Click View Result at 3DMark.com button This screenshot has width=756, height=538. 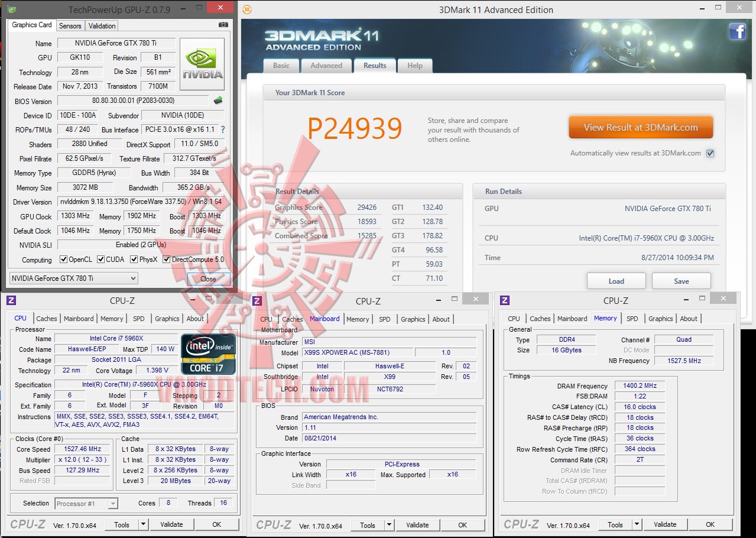[x=641, y=127]
